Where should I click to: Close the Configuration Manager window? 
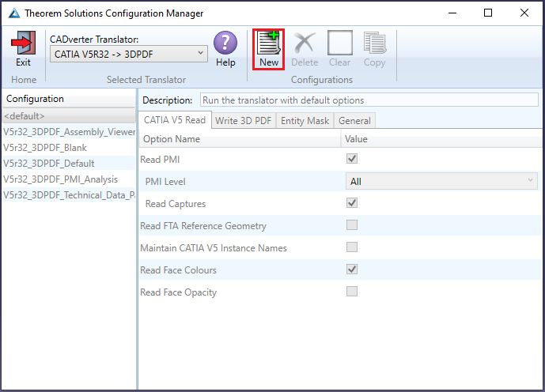[524, 13]
